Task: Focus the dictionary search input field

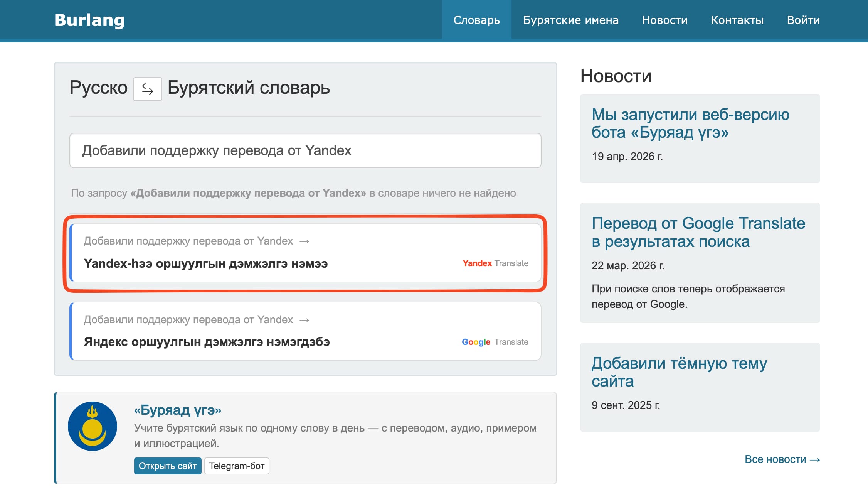Action: coord(305,150)
